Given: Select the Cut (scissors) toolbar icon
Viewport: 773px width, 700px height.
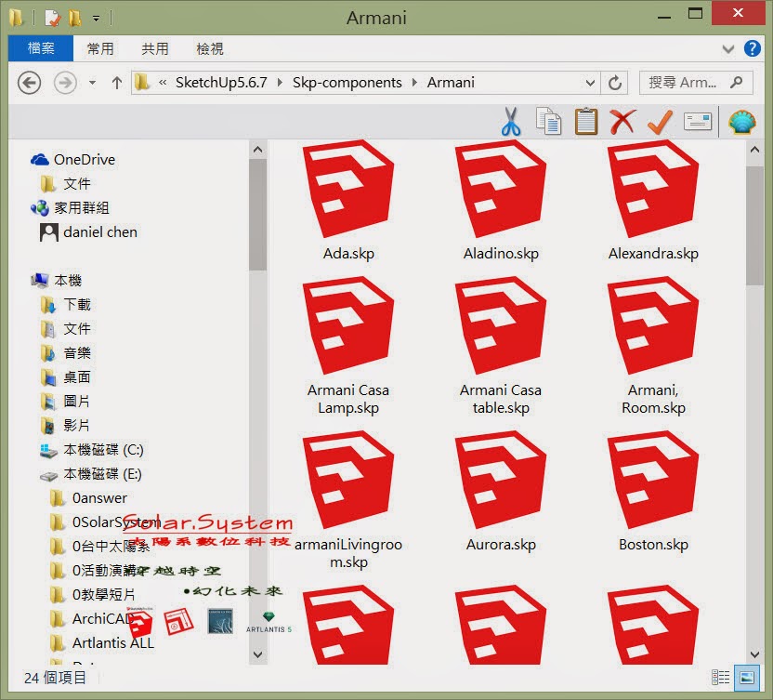Looking at the screenshot, I should [x=511, y=121].
